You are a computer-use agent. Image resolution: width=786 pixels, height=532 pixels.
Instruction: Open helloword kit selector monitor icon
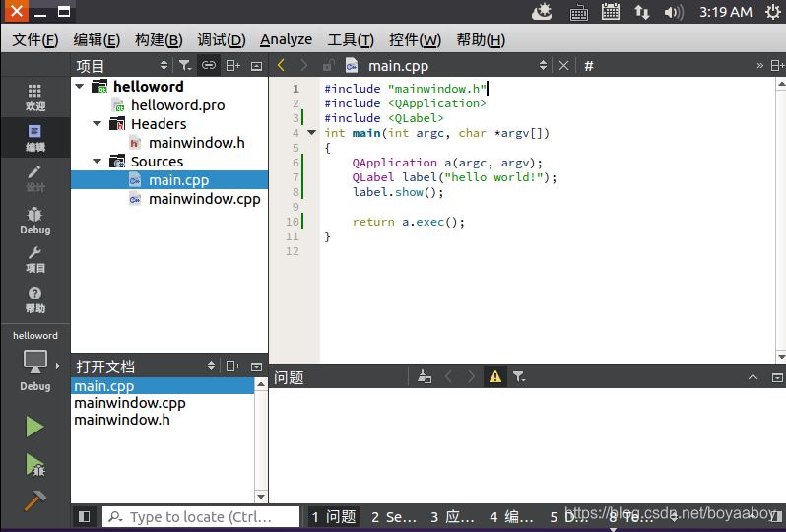35,362
